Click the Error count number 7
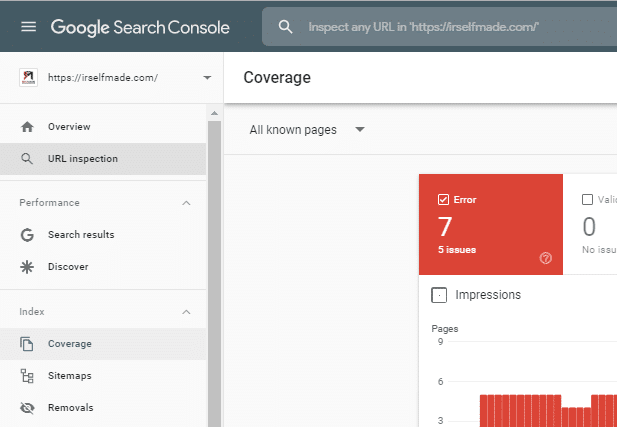Image resolution: width=617 pixels, height=427 pixels. pyautogui.click(x=445, y=227)
